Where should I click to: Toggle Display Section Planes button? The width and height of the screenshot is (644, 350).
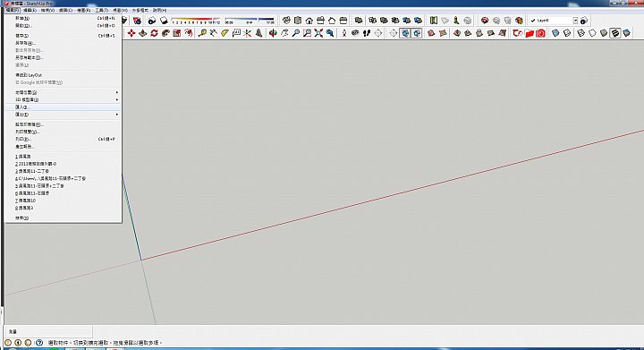point(405,33)
